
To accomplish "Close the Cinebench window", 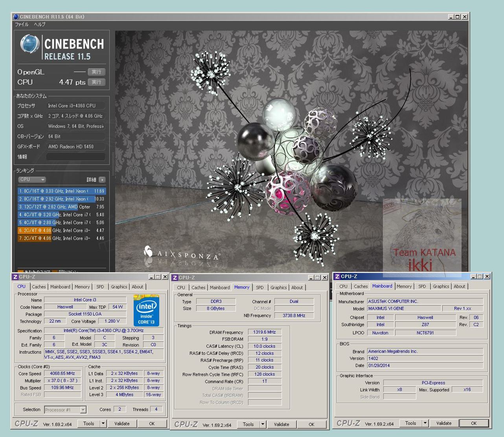I will click(x=464, y=17).
